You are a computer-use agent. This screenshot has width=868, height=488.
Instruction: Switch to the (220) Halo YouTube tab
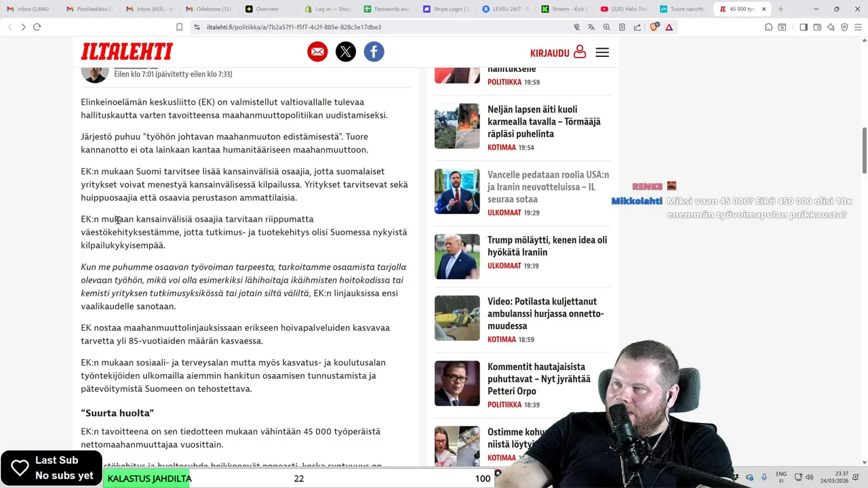coord(624,9)
